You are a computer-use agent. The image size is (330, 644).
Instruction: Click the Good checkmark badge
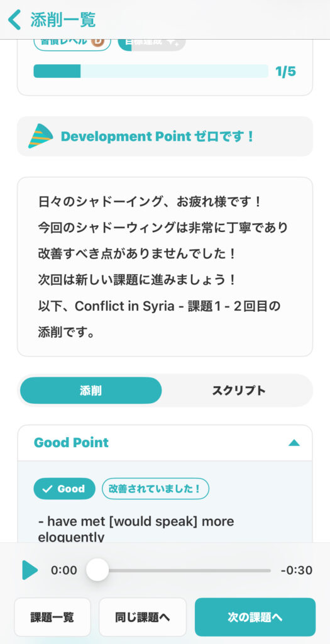65,489
